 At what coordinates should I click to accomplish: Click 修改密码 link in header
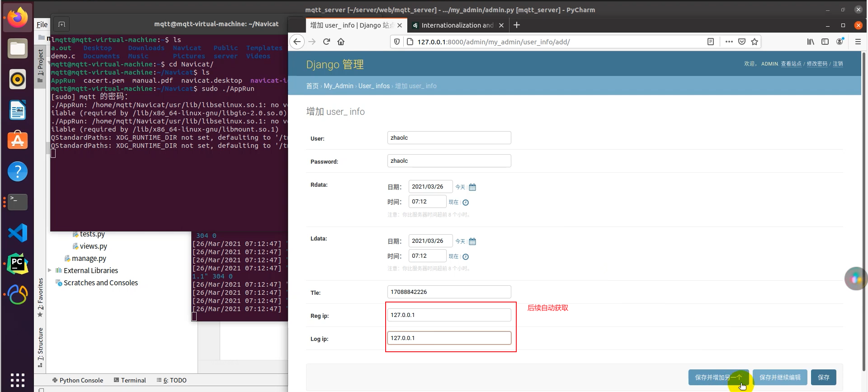tap(817, 64)
